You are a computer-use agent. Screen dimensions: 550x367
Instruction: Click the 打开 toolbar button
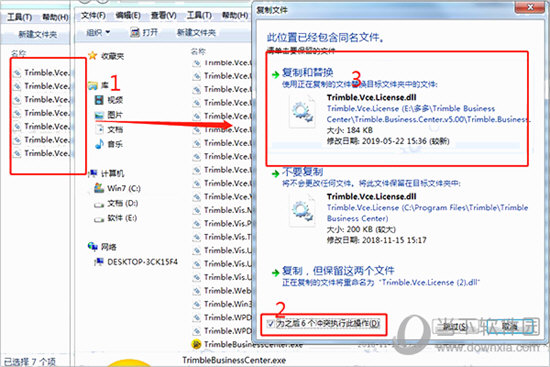coord(144,33)
